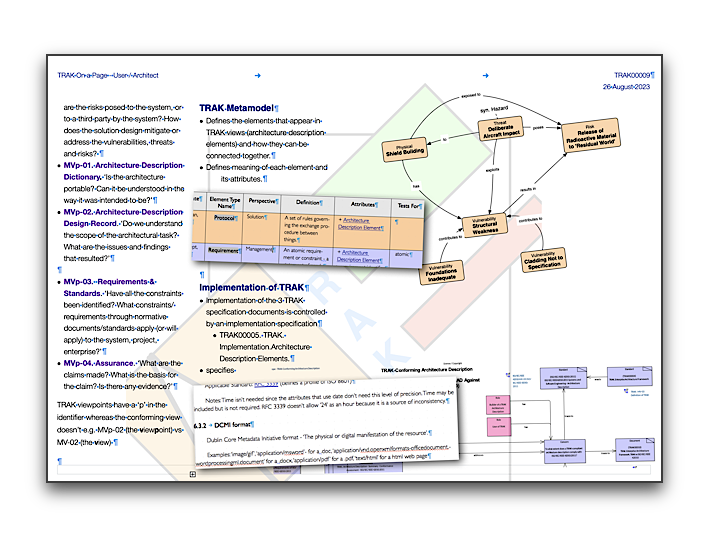The width and height of the screenshot is (710, 535).
Task: Click the 'Element Type Name' table header
Action: click(224, 202)
